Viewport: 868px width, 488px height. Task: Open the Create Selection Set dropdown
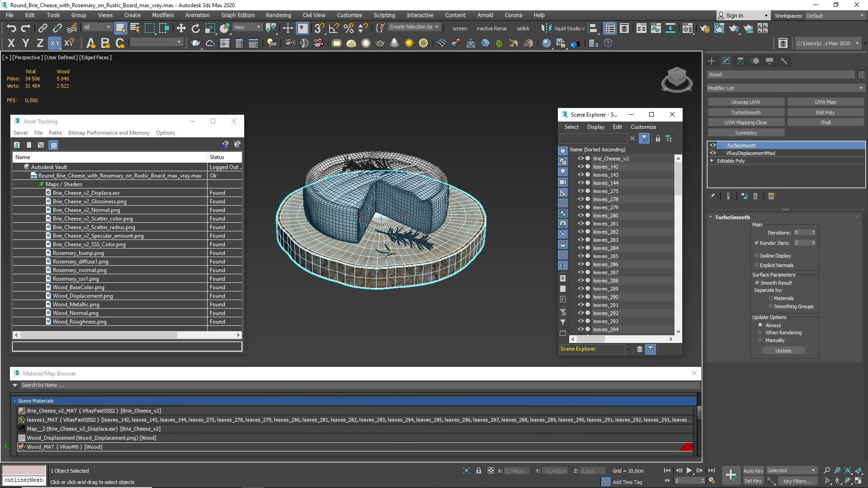414,27
